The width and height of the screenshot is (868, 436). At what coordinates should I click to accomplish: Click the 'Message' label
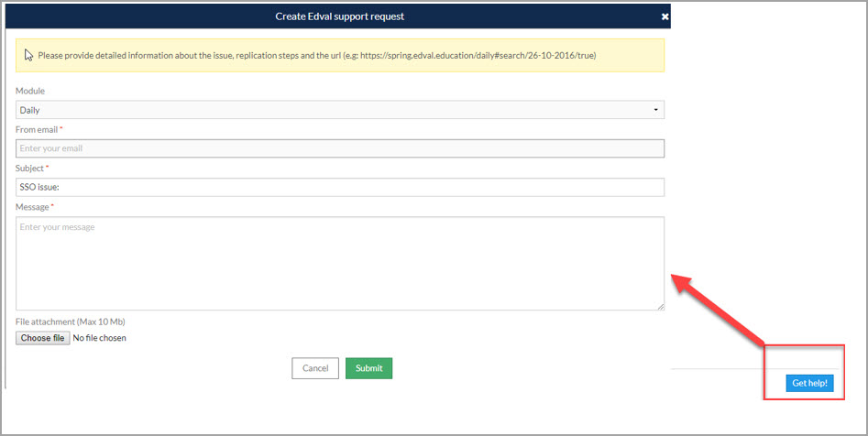point(32,206)
